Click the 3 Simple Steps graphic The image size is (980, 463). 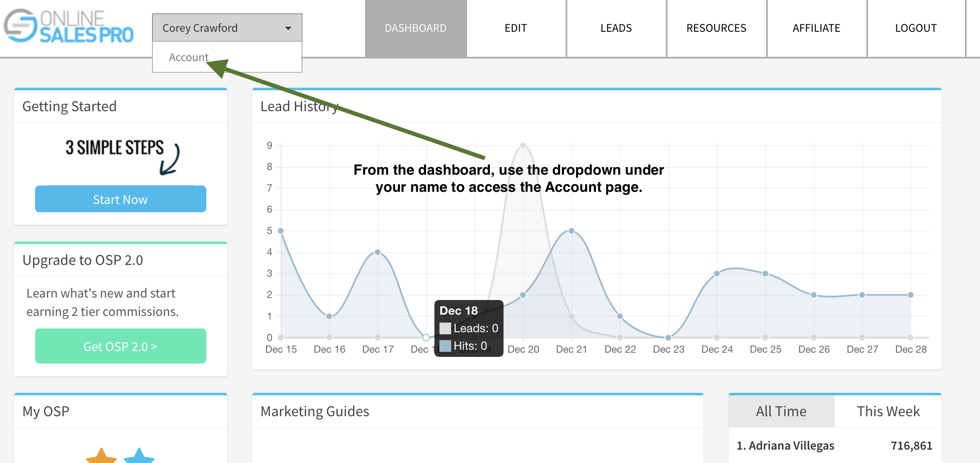pyautogui.click(x=122, y=157)
